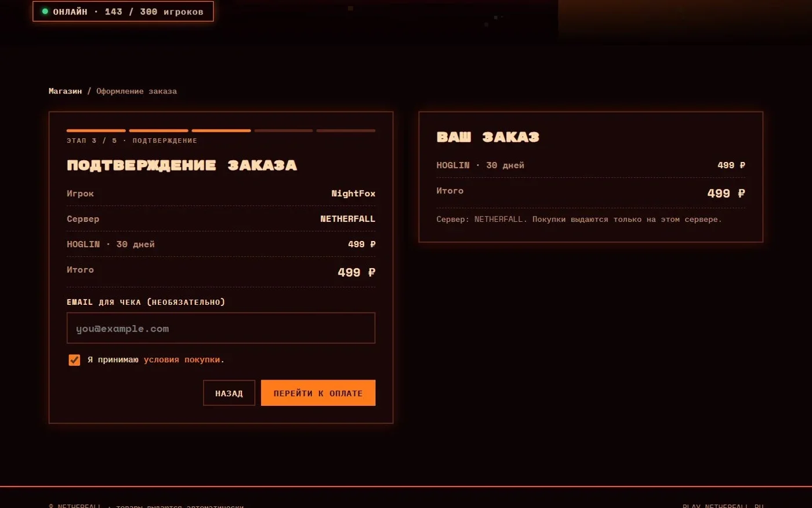The image size is (812, 508).
Task: Open the условия покупки link
Action: [x=182, y=360]
